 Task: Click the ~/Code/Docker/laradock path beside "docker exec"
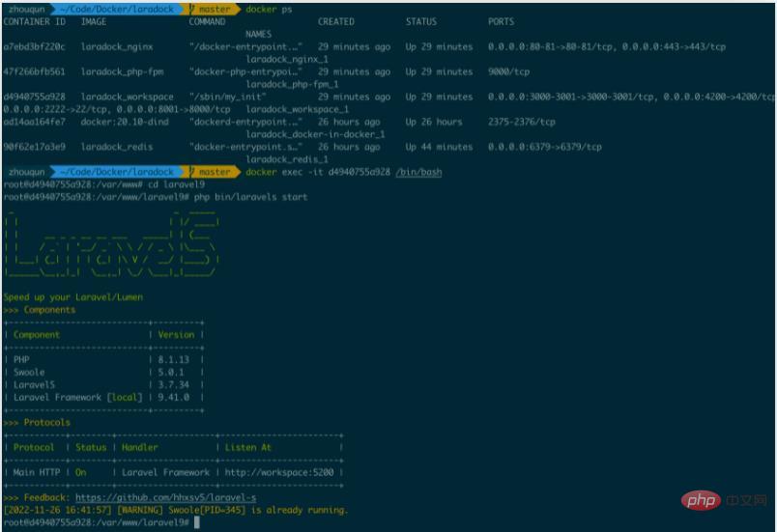[116, 172]
